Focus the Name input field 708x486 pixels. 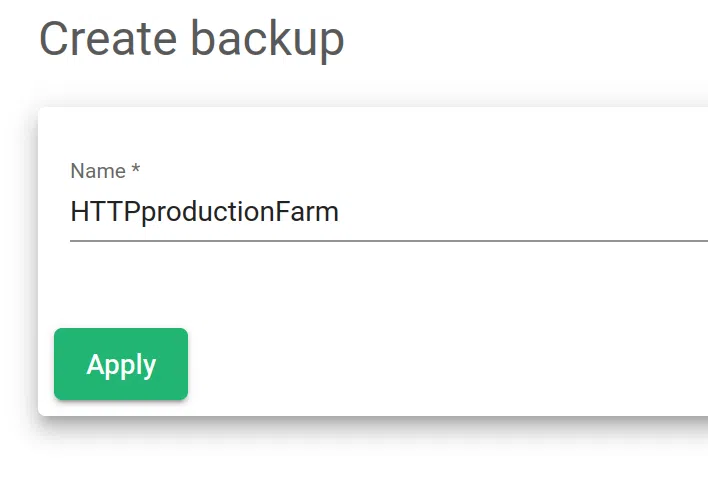point(388,212)
